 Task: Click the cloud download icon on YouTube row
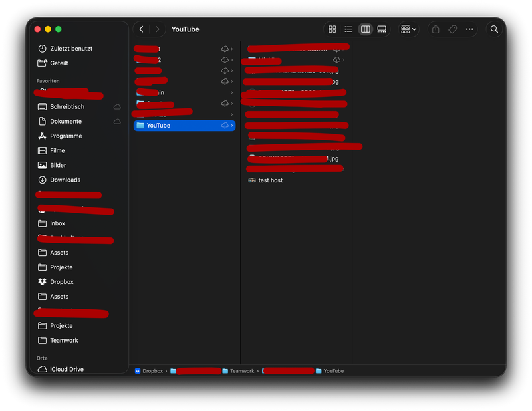pos(225,126)
